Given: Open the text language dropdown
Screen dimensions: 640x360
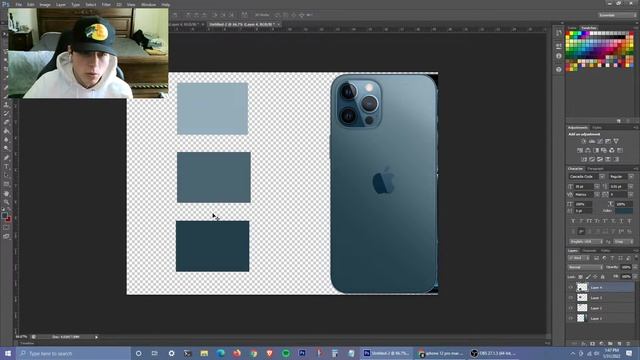Looking at the screenshot, I should tap(586, 242).
